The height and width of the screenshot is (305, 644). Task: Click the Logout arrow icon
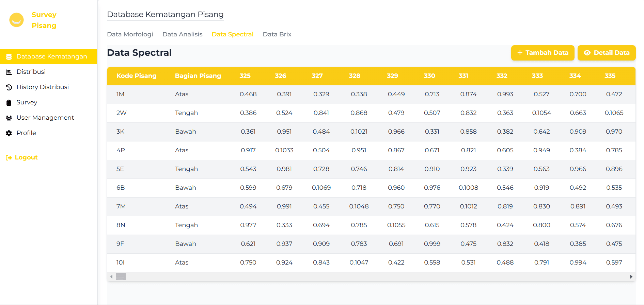pyautogui.click(x=9, y=158)
